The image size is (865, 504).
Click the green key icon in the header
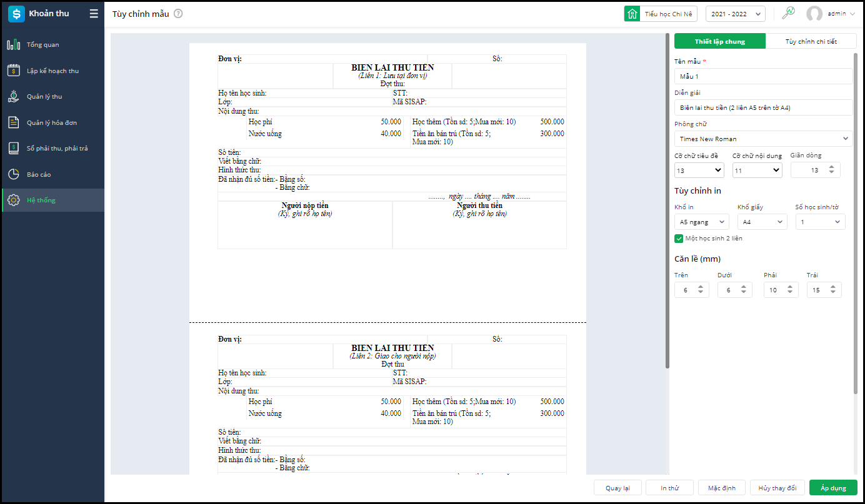point(789,13)
